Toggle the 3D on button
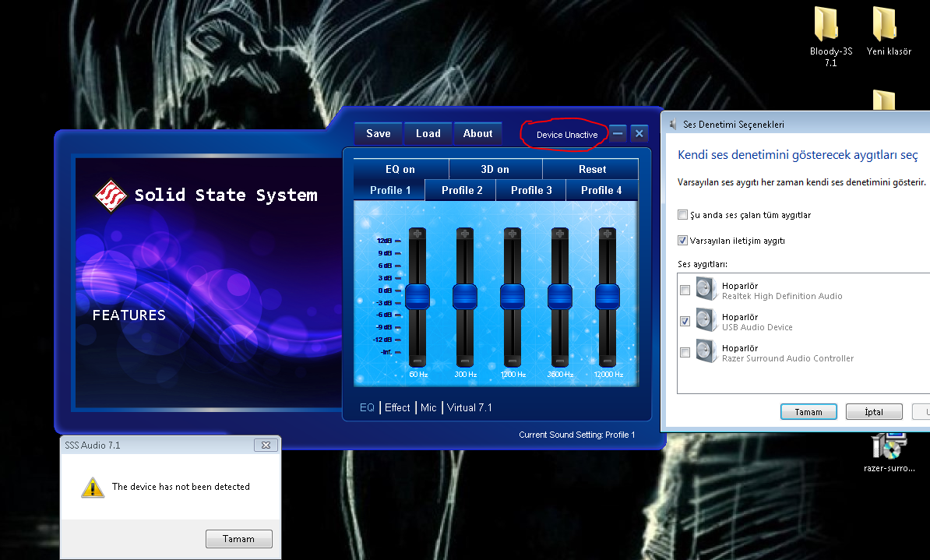The height and width of the screenshot is (560, 930). (495, 169)
